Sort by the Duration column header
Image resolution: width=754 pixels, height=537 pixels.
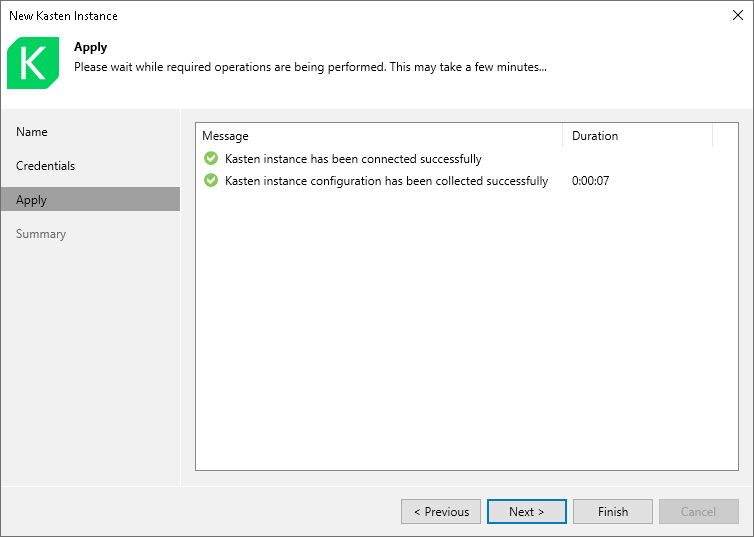pyautogui.click(x=637, y=136)
